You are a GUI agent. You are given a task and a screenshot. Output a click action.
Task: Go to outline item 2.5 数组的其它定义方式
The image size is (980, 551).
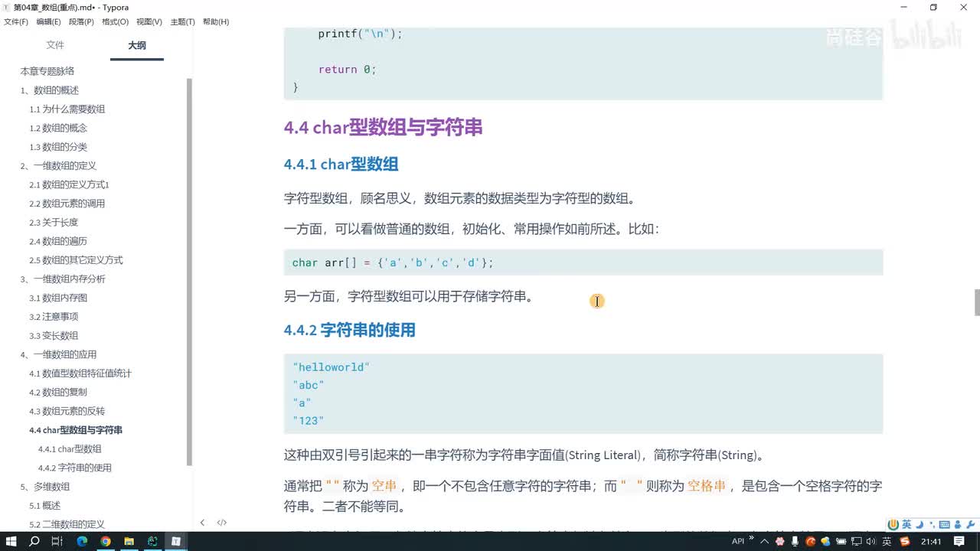(x=76, y=260)
